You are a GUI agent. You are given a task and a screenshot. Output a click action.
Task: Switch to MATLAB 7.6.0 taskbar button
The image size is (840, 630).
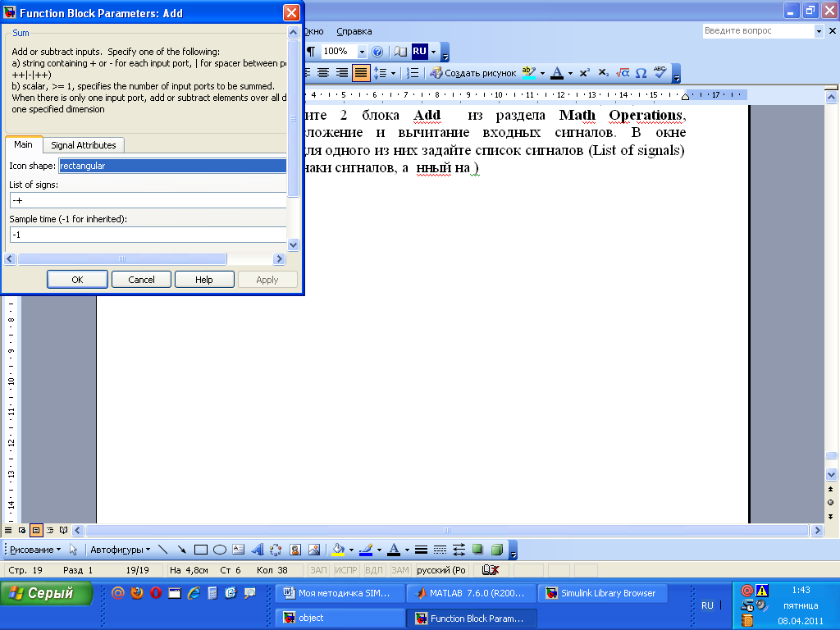click(472, 593)
